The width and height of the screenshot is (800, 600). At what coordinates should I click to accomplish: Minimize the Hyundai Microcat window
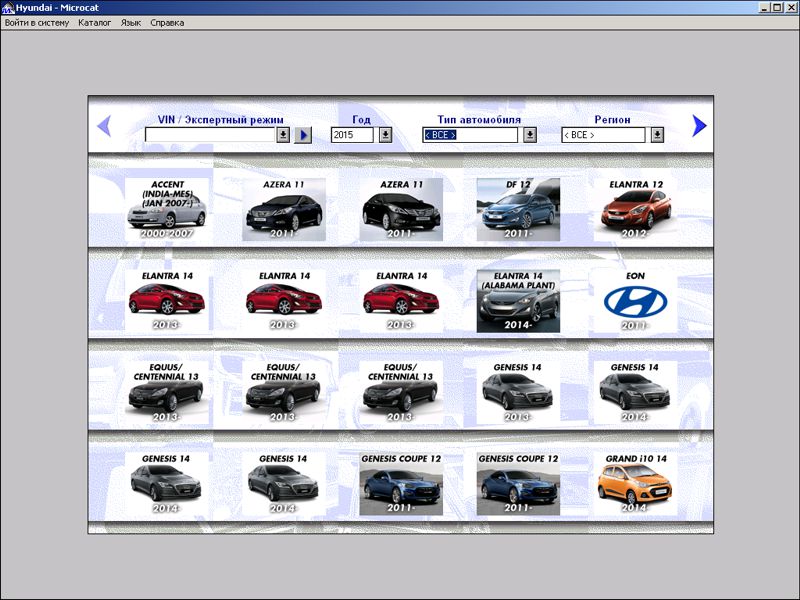(764, 8)
